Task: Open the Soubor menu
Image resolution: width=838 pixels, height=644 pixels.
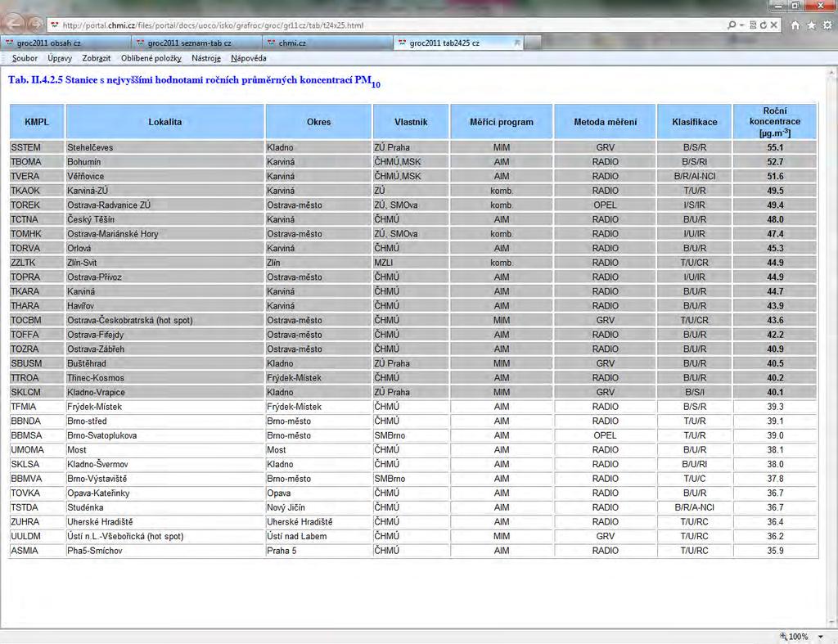Action: 25,58
